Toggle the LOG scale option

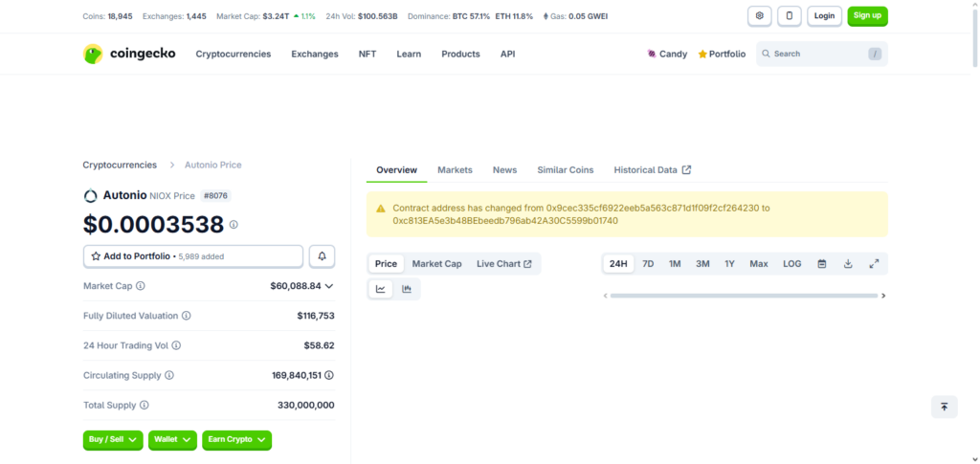pyautogui.click(x=791, y=263)
